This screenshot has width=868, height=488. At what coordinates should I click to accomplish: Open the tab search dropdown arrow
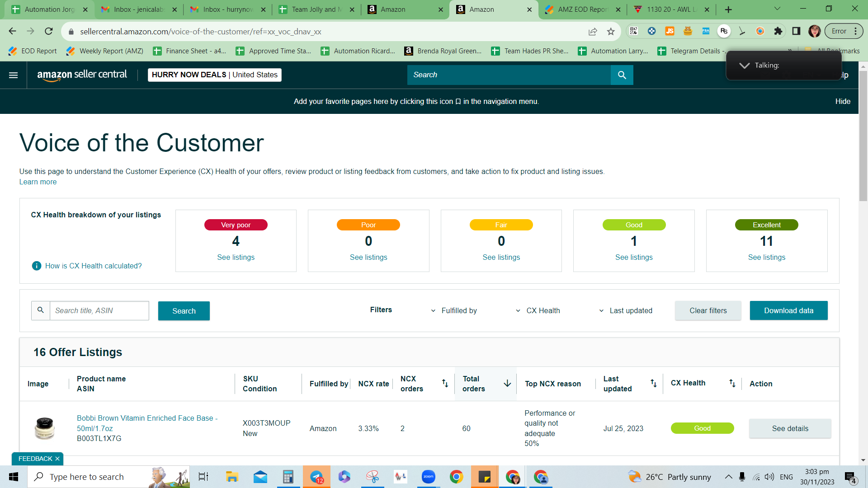click(777, 9)
